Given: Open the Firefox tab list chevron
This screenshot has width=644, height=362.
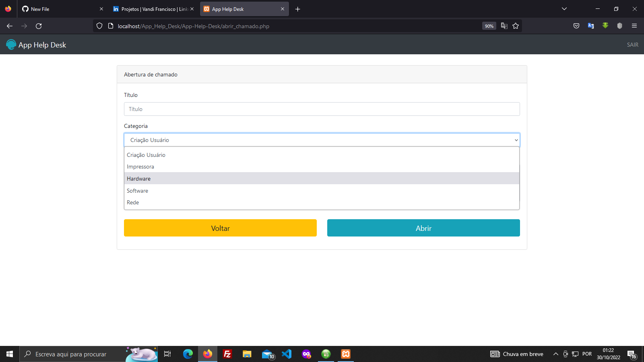Looking at the screenshot, I should pyautogui.click(x=564, y=9).
